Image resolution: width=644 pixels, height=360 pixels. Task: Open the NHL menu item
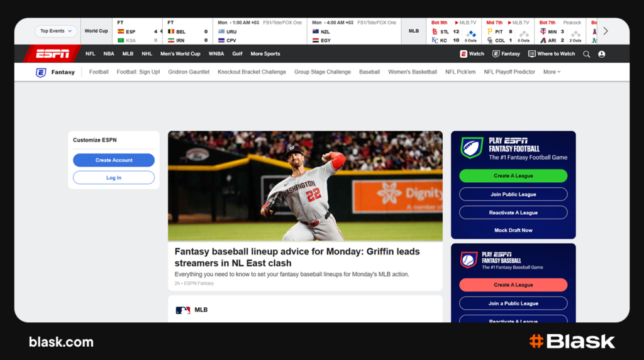coord(147,54)
